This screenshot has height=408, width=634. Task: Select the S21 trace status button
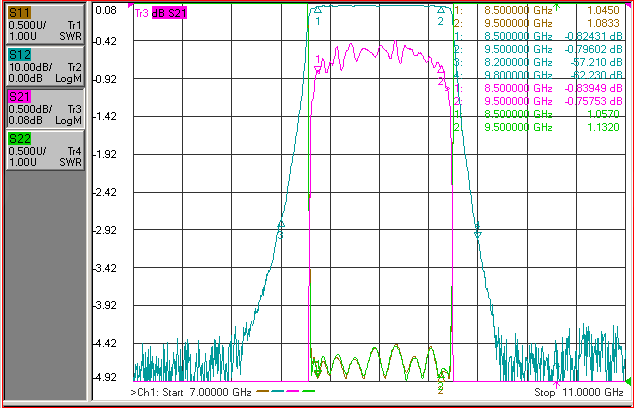pyautogui.click(x=45, y=108)
